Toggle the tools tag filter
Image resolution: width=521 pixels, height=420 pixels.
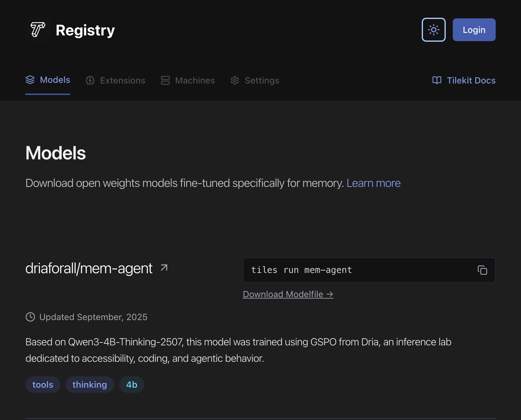43,385
